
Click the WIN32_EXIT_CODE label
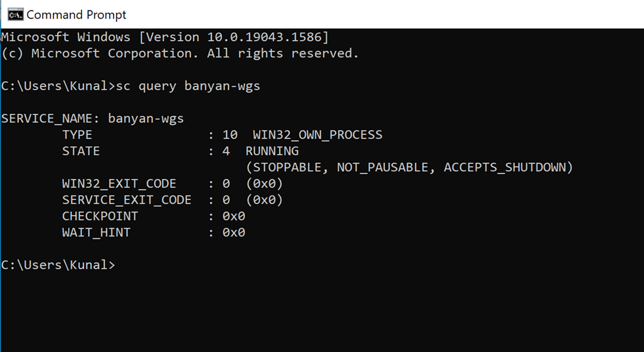click(119, 184)
